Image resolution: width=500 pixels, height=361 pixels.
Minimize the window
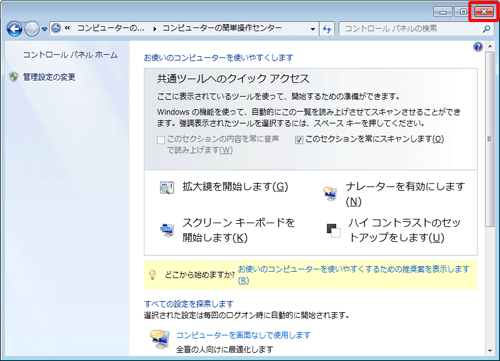pyautogui.click(x=443, y=12)
